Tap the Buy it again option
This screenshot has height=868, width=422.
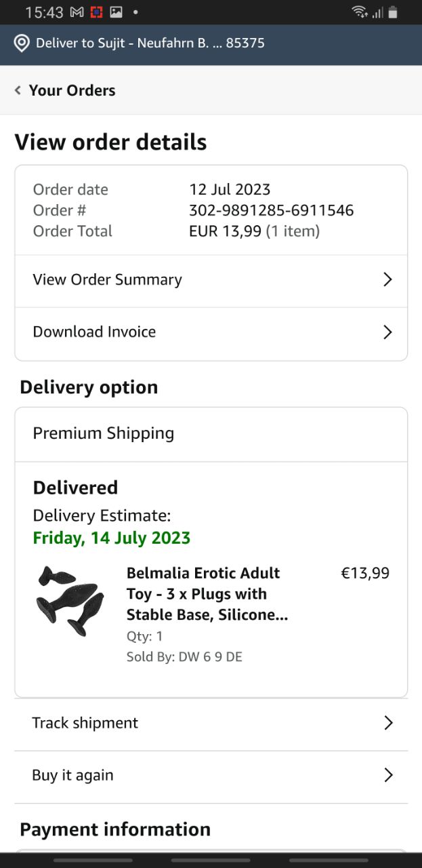point(73,775)
